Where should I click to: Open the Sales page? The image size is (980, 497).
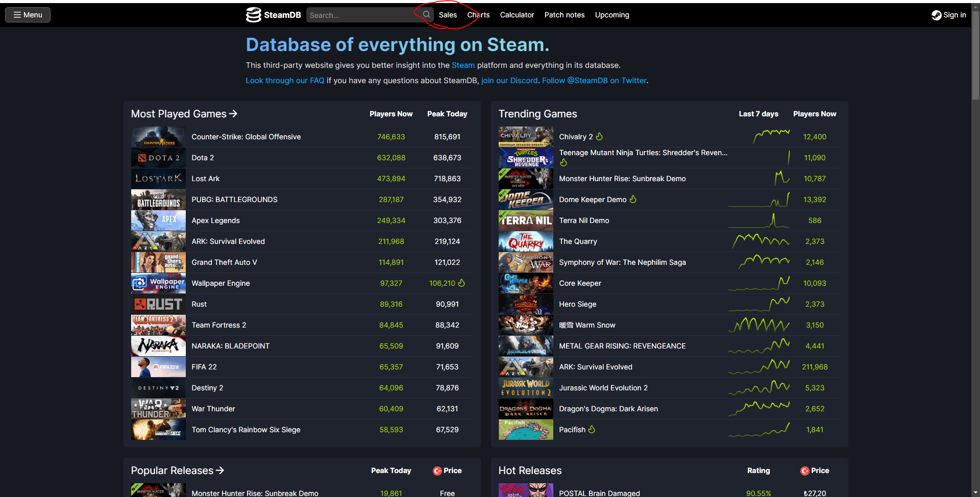(448, 15)
